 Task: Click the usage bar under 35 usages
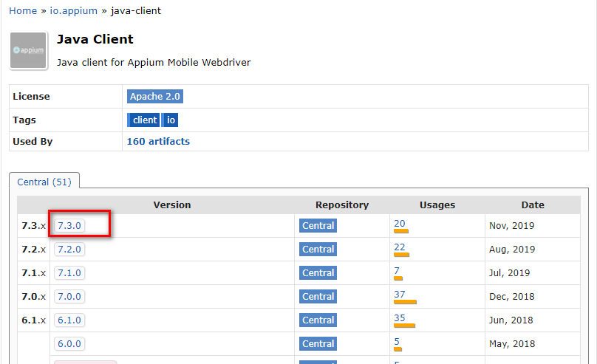(x=404, y=326)
